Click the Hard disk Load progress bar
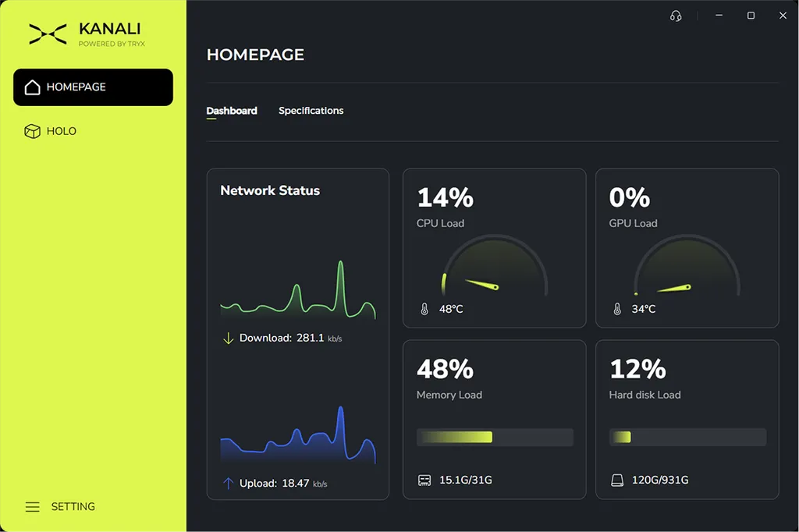The width and height of the screenshot is (799, 532). click(687, 437)
